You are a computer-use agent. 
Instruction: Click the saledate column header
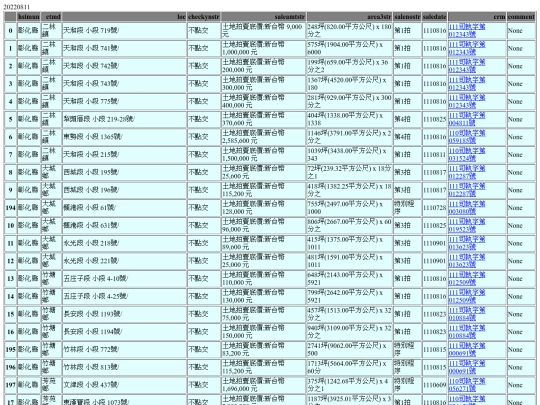[x=434, y=17]
